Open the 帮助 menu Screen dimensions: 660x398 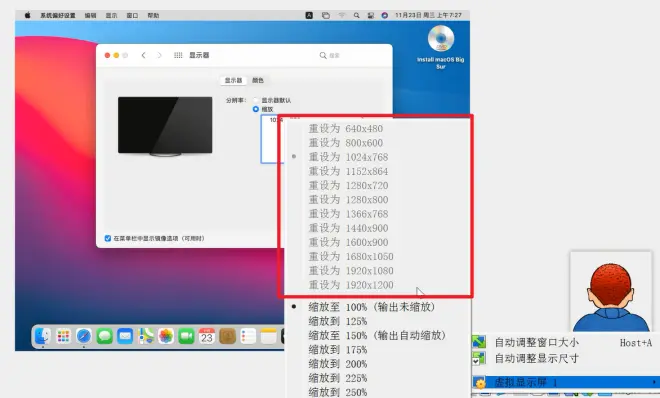pyautogui.click(x=153, y=15)
